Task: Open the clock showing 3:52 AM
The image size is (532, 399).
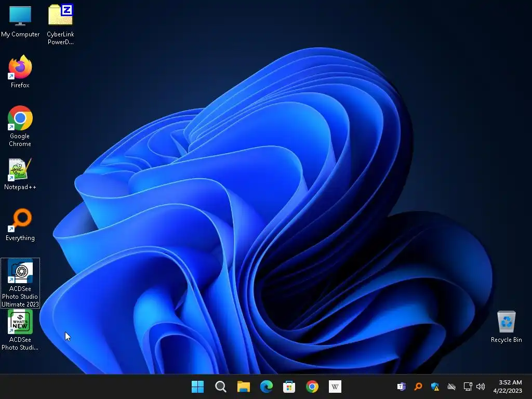Action: 508,387
